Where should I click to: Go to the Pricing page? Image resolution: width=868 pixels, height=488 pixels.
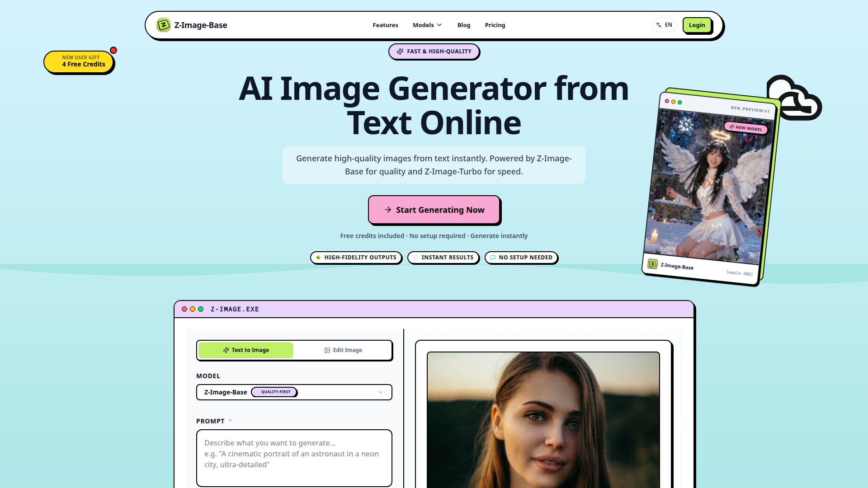click(x=495, y=25)
